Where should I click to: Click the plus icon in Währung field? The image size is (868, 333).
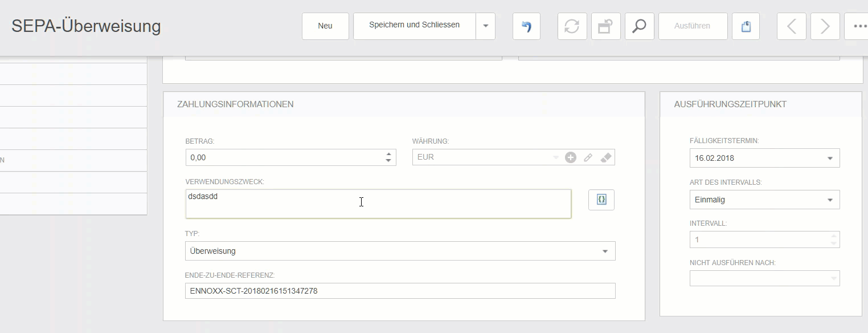pos(571,157)
